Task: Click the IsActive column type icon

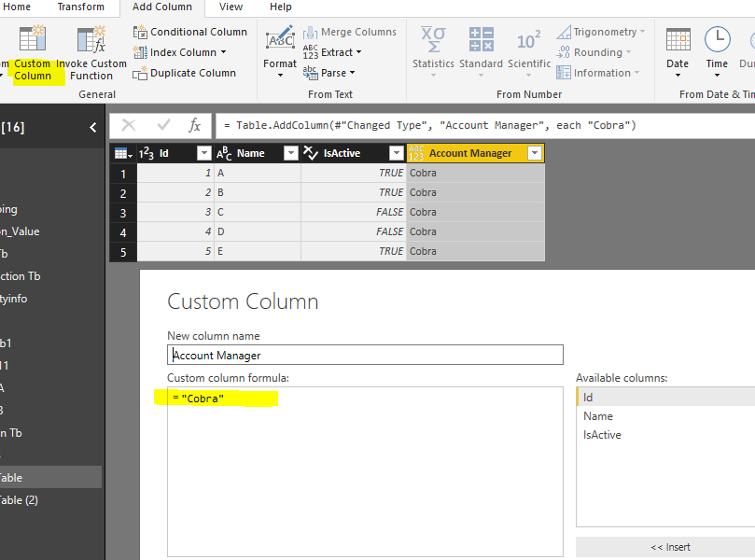Action: click(x=311, y=153)
